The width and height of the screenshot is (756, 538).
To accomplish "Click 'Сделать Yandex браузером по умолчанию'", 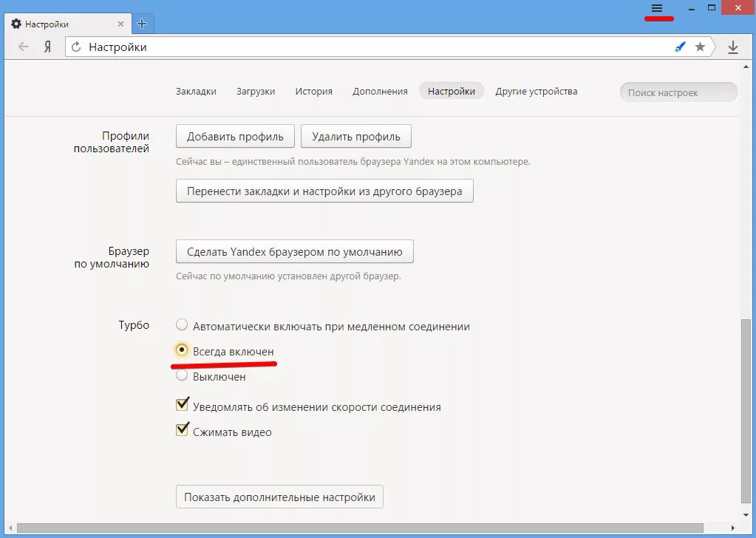I will (295, 252).
